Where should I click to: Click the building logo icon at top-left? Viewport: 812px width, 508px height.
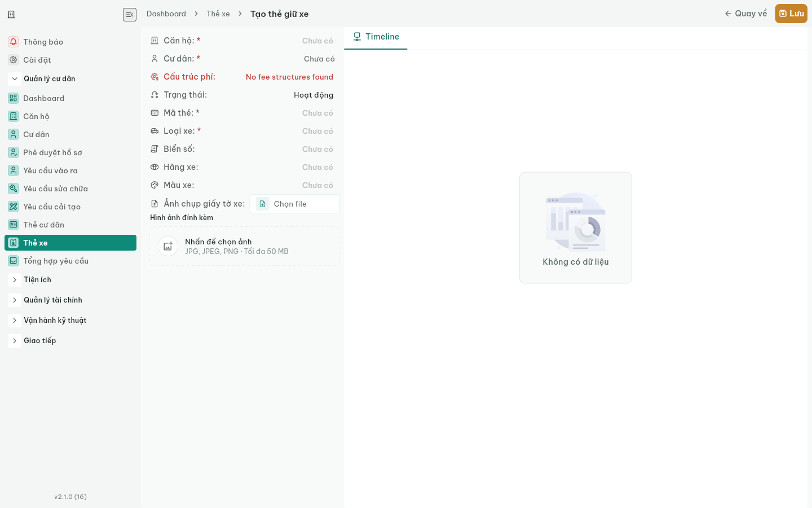tap(11, 15)
